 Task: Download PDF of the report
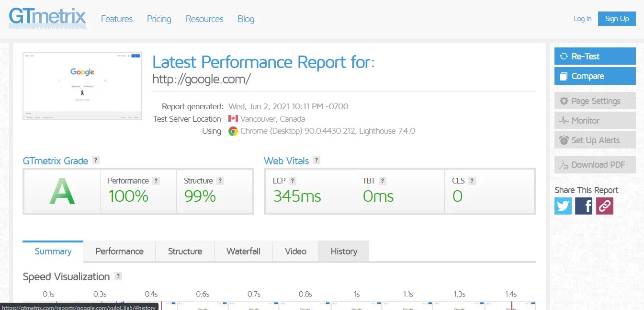595,164
